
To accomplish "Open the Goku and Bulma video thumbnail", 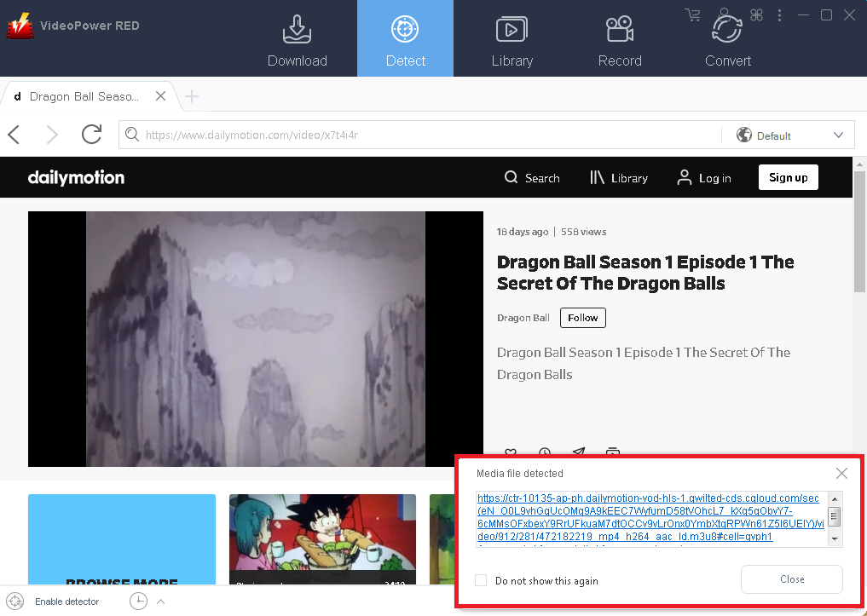I will [x=322, y=539].
